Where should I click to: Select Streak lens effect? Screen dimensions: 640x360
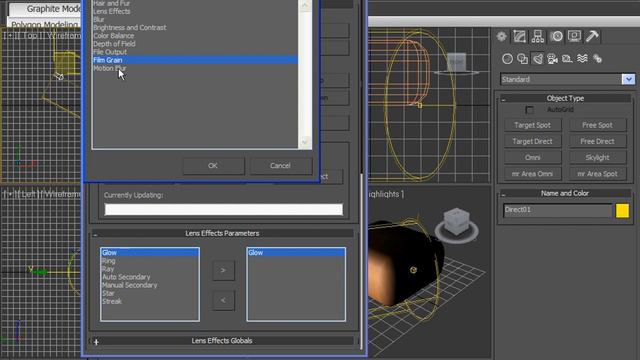point(112,302)
